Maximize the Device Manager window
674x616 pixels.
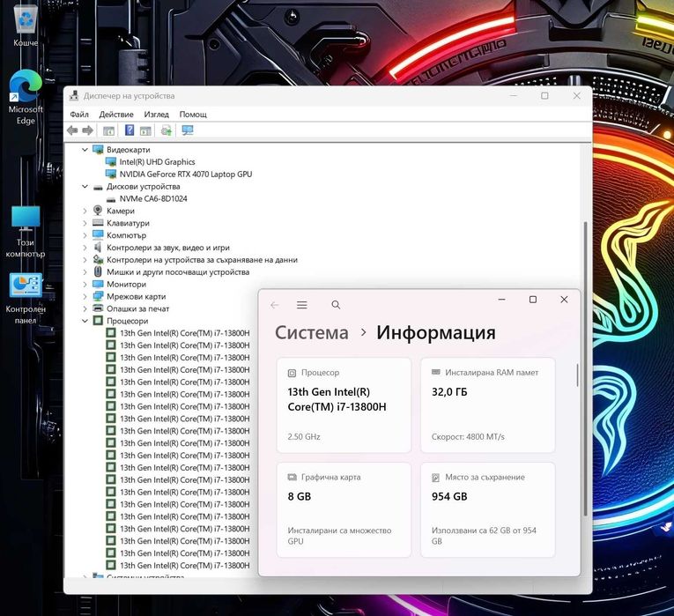point(544,96)
